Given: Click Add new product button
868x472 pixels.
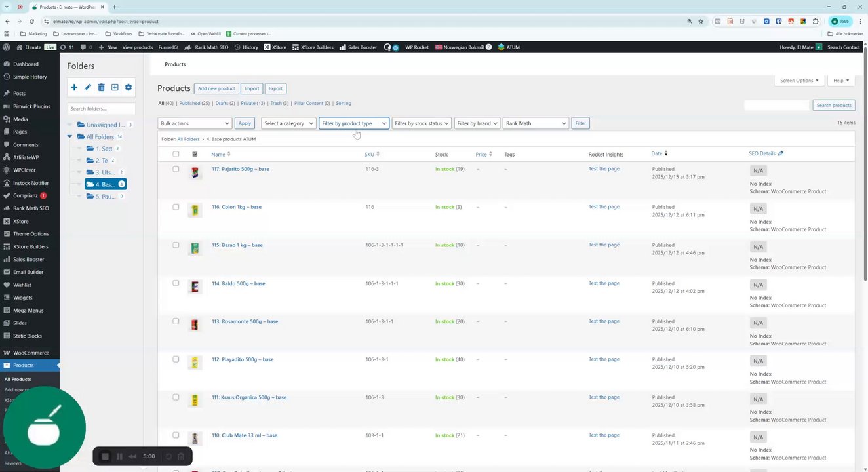Looking at the screenshot, I should [x=216, y=88].
